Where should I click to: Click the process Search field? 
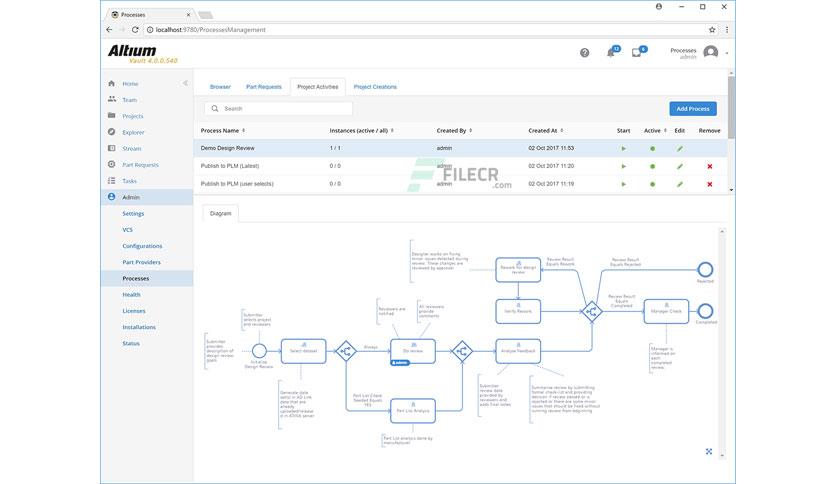coord(278,109)
